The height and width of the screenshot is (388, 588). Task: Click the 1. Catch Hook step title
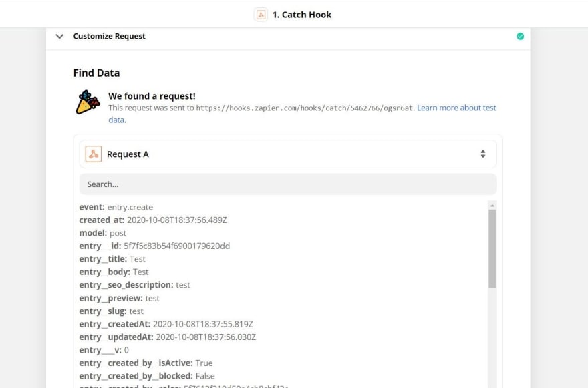(x=302, y=15)
